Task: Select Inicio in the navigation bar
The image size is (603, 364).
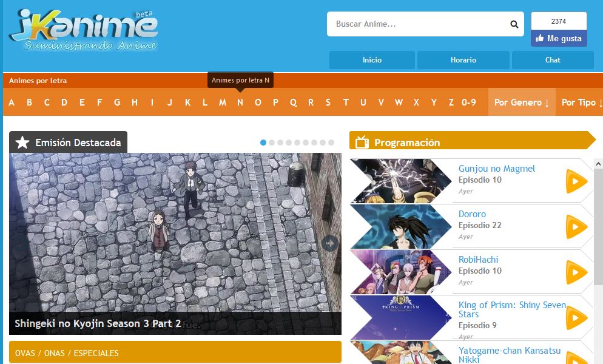Action: tap(372, 60)
